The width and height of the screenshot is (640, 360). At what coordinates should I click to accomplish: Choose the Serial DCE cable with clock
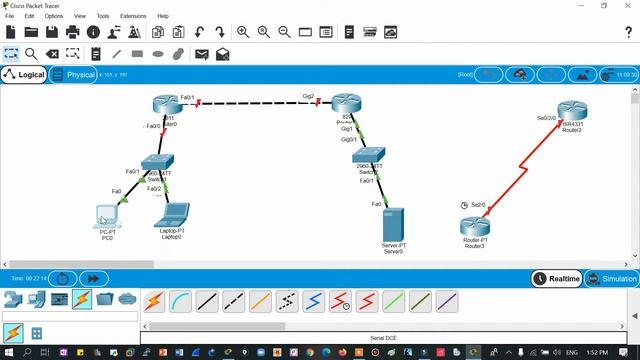pos(340,302)
